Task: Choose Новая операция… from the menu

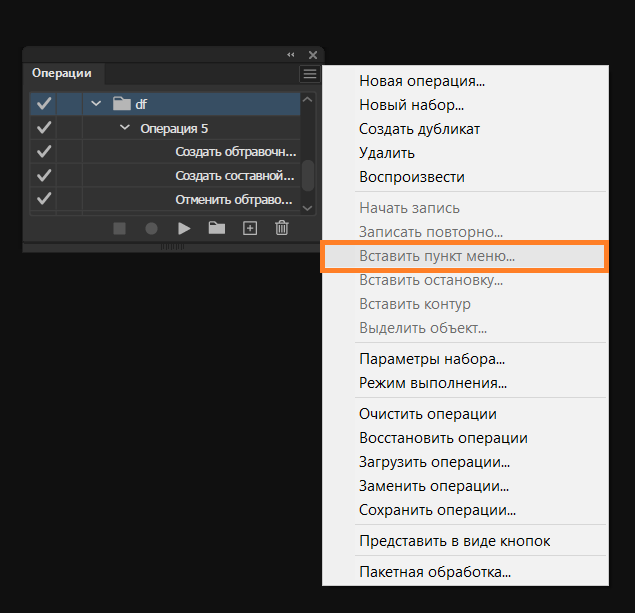Action: click(x=465, y=81)
